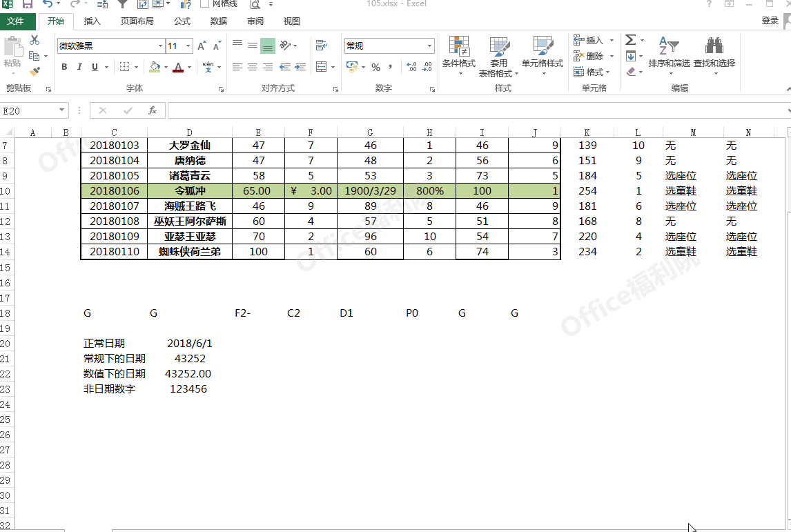791x532 pixels.
Task: Toggle italic formatting
Action: pyautogui.click(x=79, y=66)
